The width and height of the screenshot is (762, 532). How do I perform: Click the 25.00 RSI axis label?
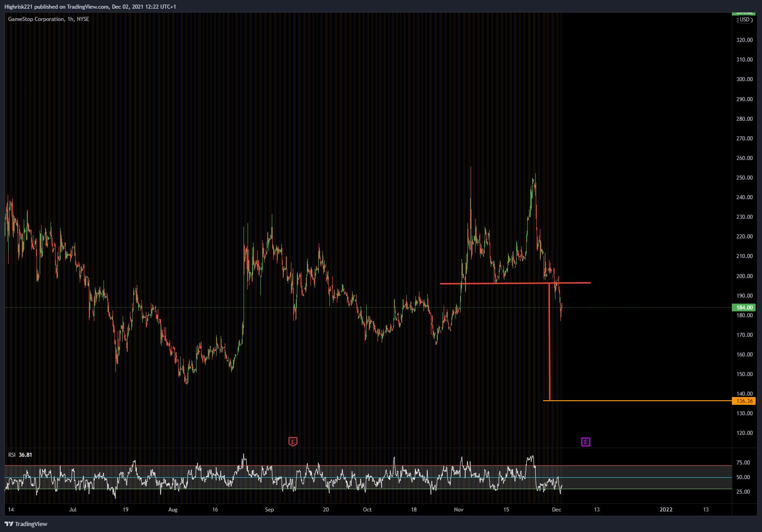(x=743, y=492)
